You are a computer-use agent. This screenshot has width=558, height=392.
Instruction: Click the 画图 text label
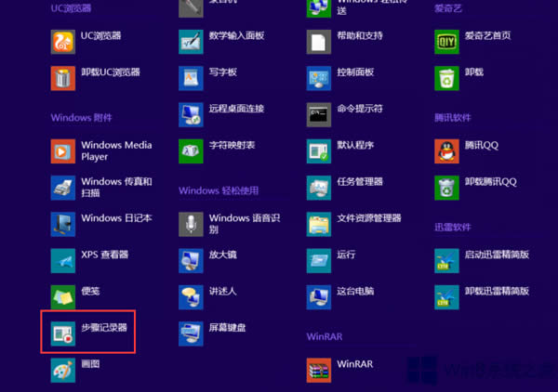point(90,364)
